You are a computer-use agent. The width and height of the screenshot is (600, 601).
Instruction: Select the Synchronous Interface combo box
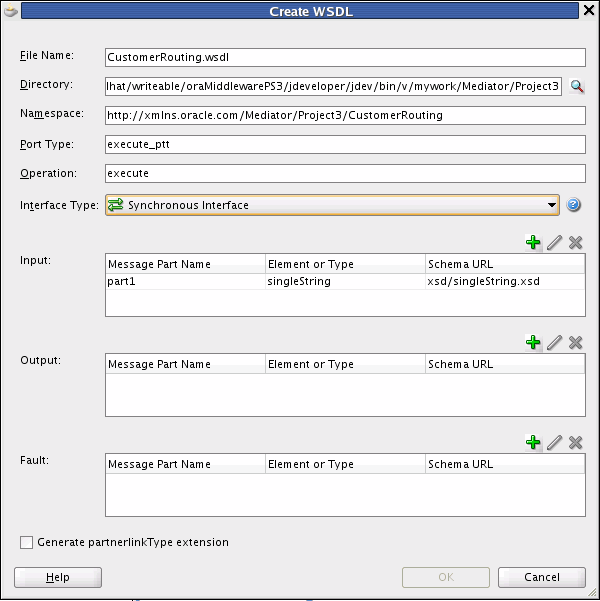pos(332,205)
